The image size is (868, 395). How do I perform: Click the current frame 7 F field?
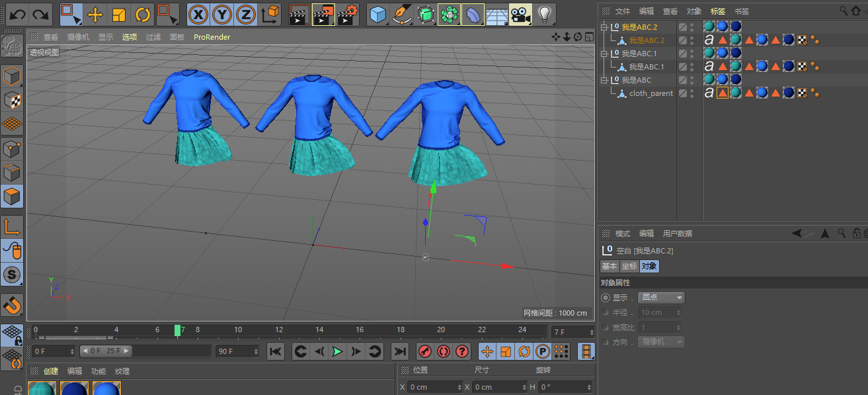tap(572, 331)
